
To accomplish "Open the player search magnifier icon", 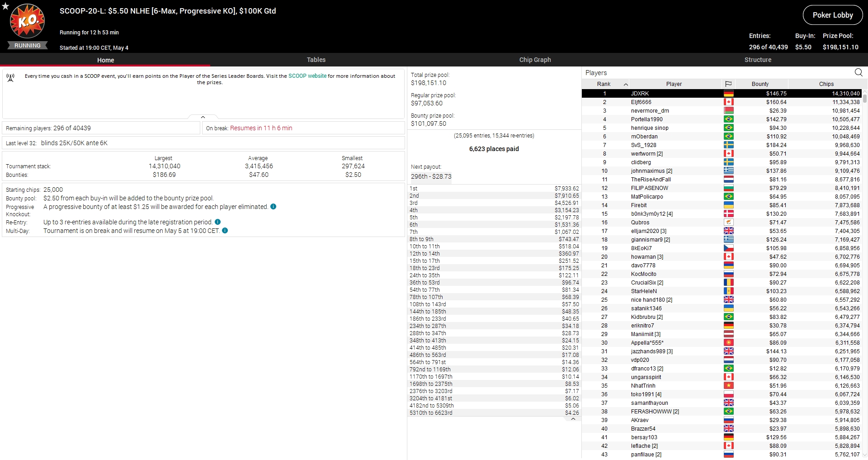I will pos(859,72).
